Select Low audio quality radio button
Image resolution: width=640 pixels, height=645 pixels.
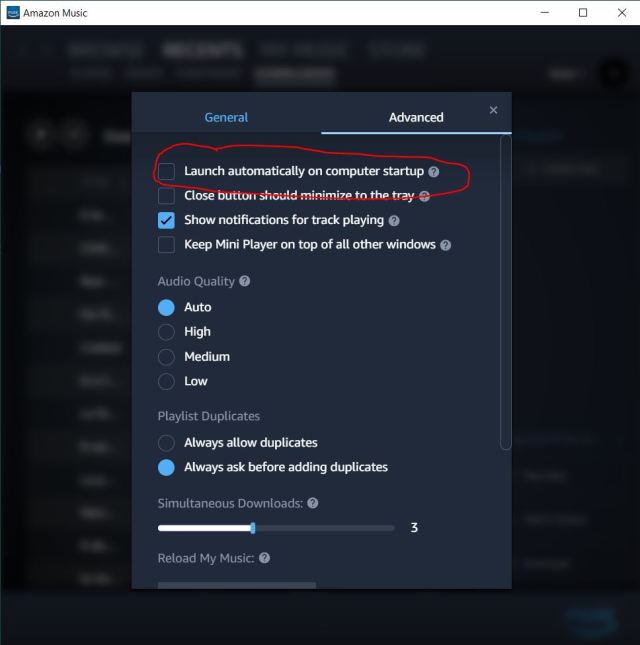pyautogui.click(x=166, y=381)
